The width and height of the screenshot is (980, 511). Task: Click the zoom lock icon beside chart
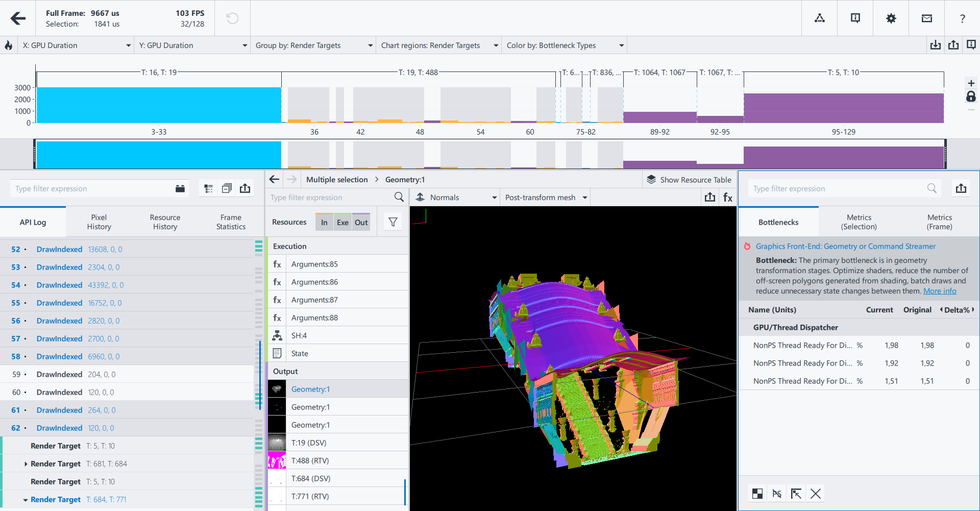[971, 96]
